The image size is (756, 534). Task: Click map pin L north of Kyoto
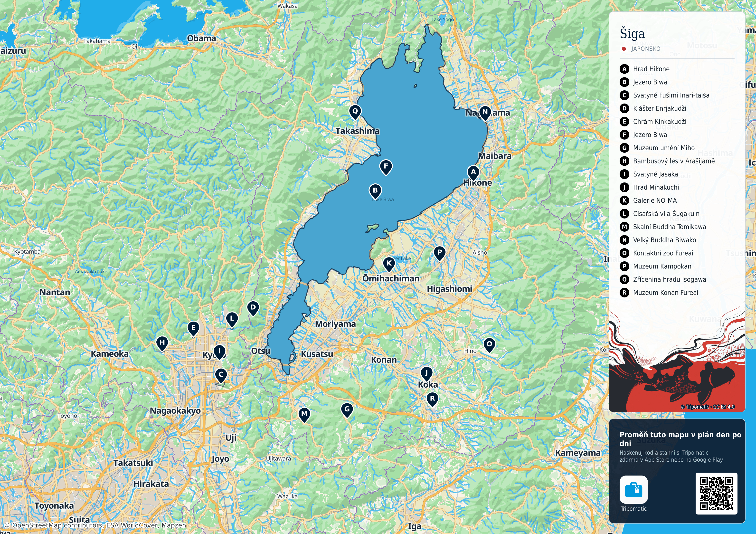[232, 320]
